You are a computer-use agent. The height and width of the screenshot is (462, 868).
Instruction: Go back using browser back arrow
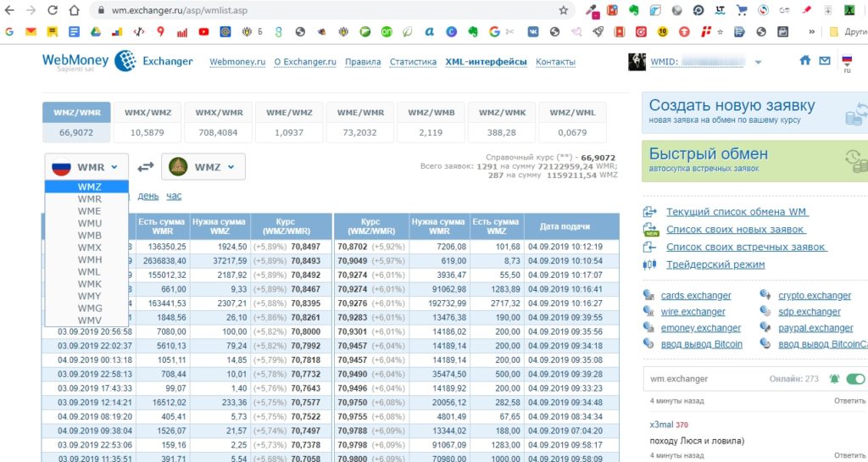click(10, 10)
